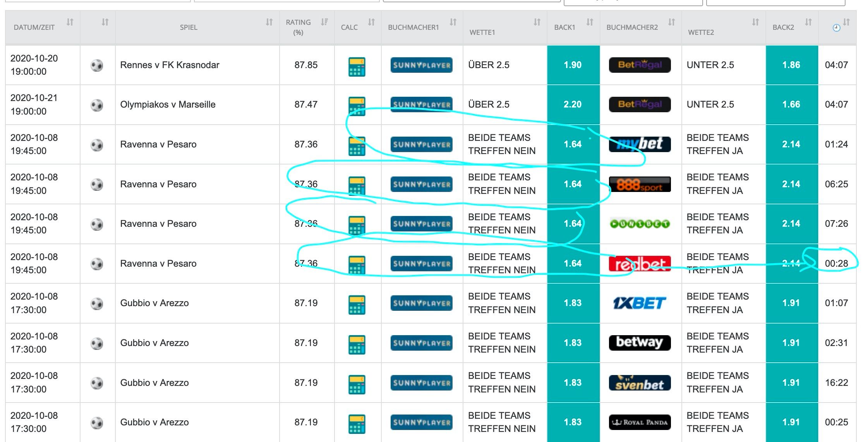Select Rennes v FK Krasnodar match name
Image resolution: width=868 pixels, height=442 pixels.
pyautogui.click(x=170, y=65)
